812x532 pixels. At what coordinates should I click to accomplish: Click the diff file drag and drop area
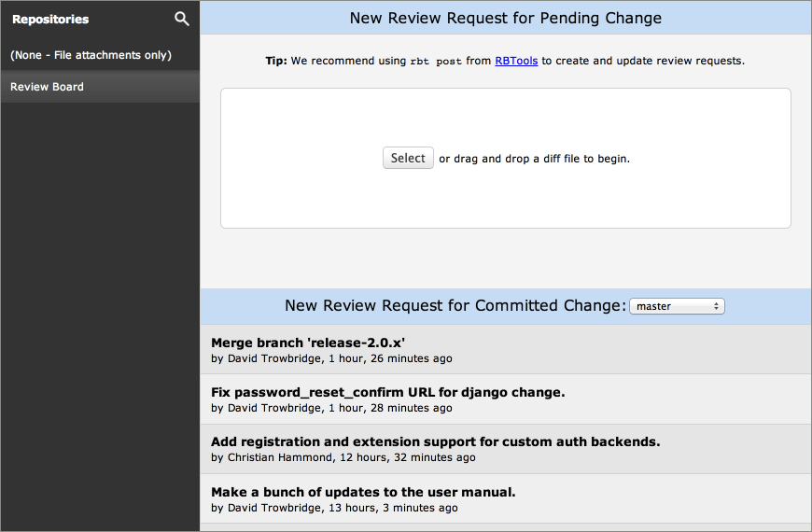point(506,158)
